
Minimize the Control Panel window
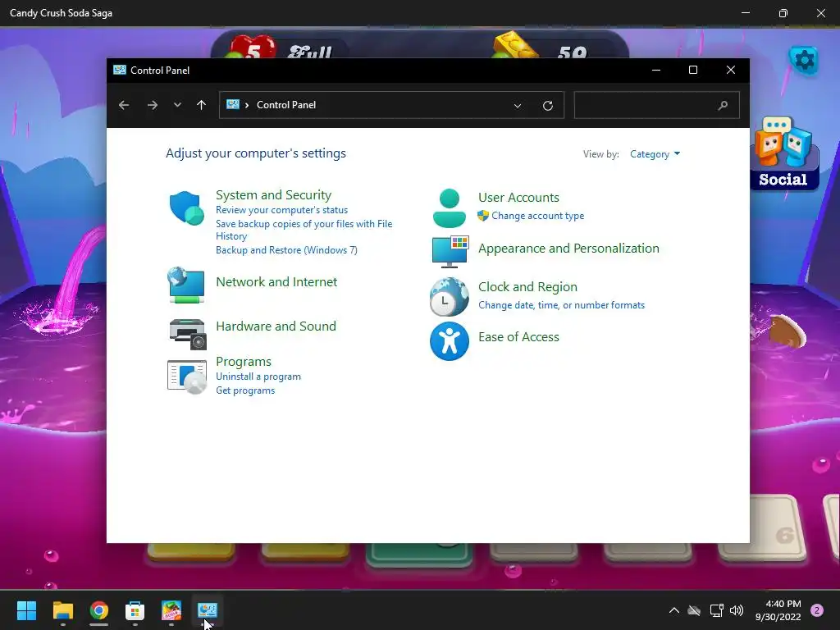(x=655, y=71)
